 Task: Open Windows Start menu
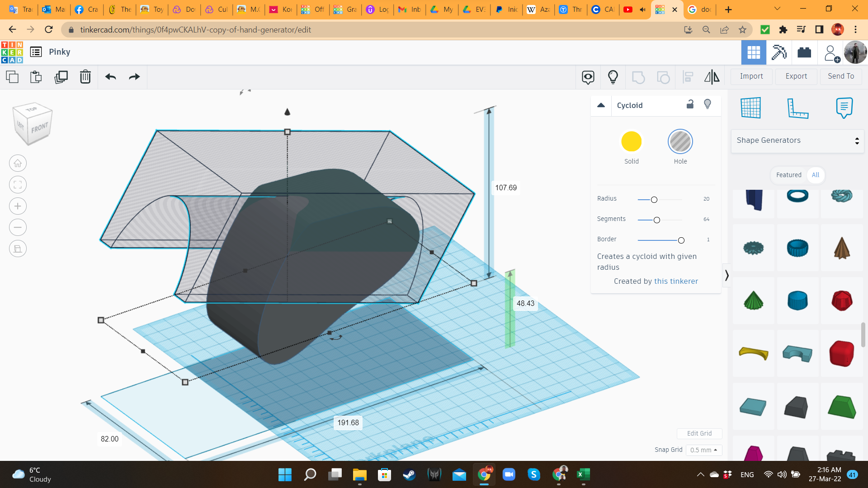[285, 474]
